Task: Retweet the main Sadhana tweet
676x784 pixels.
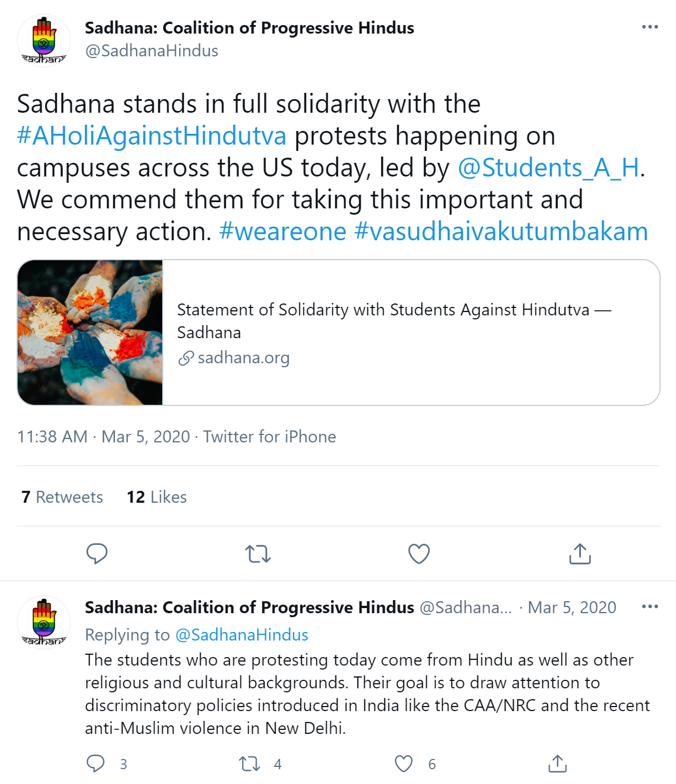Action: [x=258, y=553]
